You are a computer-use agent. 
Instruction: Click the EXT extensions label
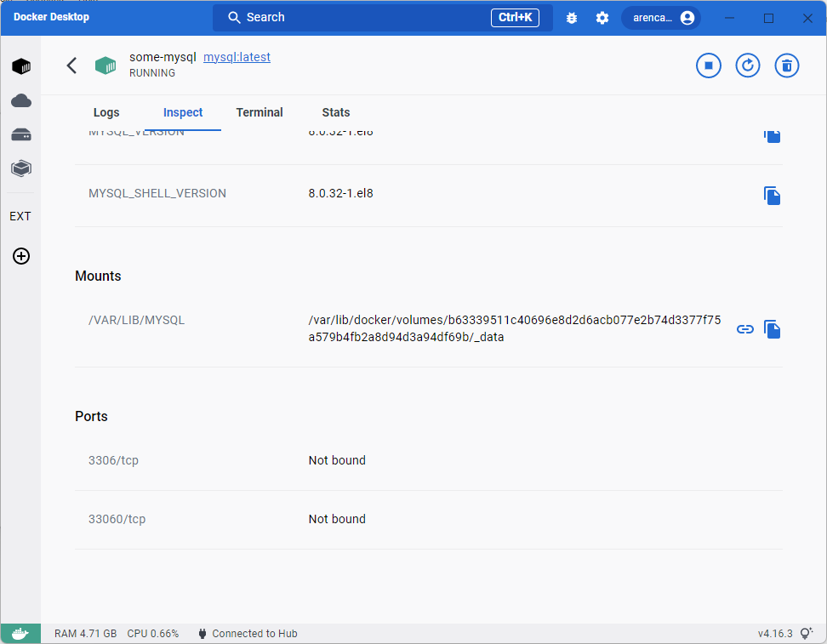pyautogui.click(x=20, y=216)
